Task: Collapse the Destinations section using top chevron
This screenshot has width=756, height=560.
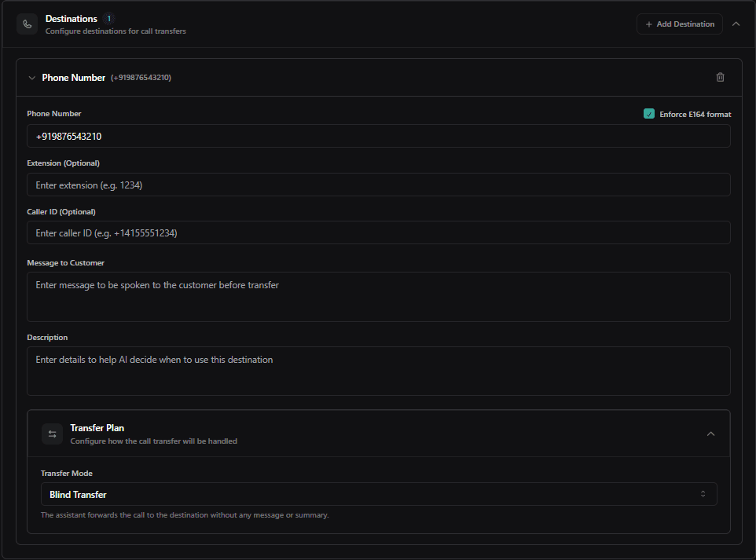Action: point(736,24)
